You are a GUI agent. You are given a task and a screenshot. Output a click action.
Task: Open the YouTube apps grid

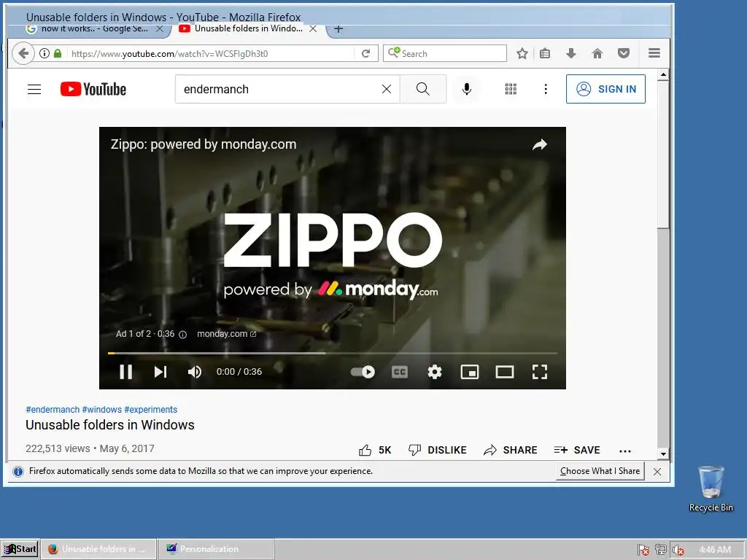511,89
